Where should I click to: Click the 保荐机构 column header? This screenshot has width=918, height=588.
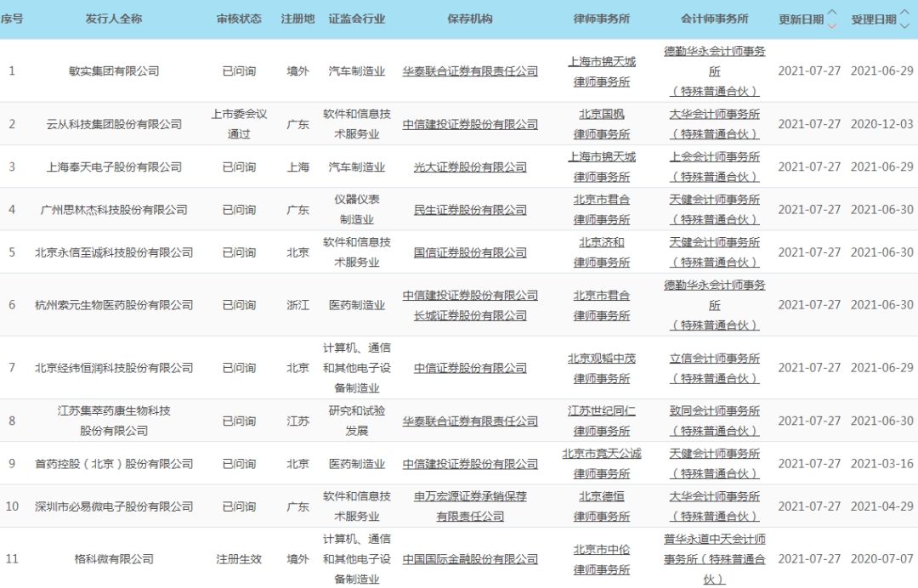tap(470, 19)
